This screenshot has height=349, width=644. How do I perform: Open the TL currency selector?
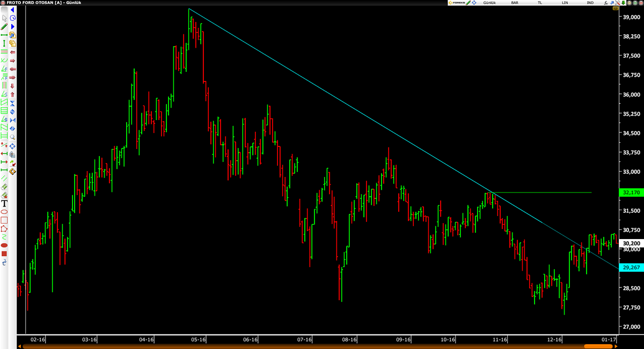pyautogui.click(x=540, y=3)
